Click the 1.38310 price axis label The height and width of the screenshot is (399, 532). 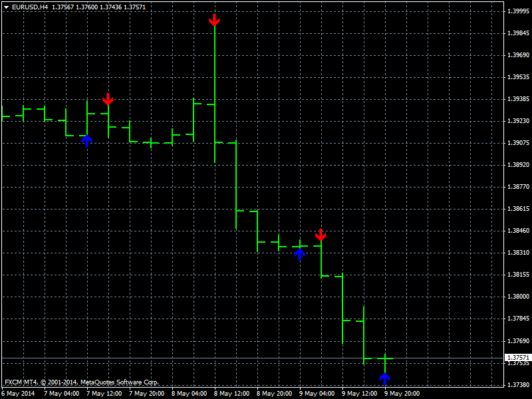point(518,253)
